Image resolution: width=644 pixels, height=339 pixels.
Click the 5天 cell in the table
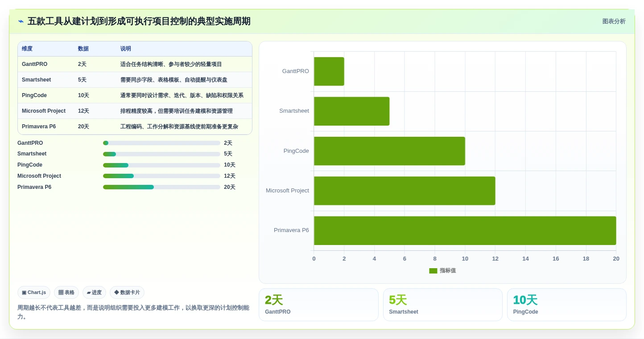pos(82,80)
